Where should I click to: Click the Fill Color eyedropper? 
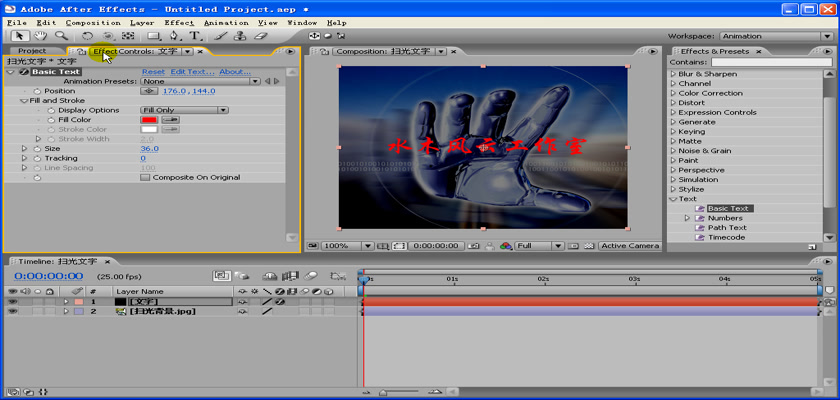tap(171, 120)
